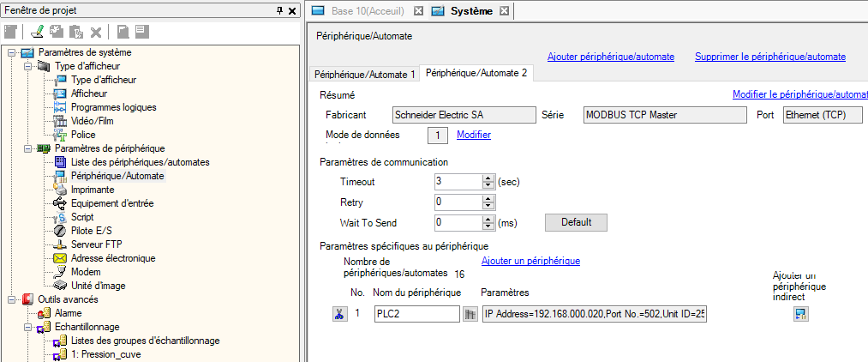Screen dimensions: 868x362
Task: Collapse Paramètres de système node
Action: pos(11,52)
